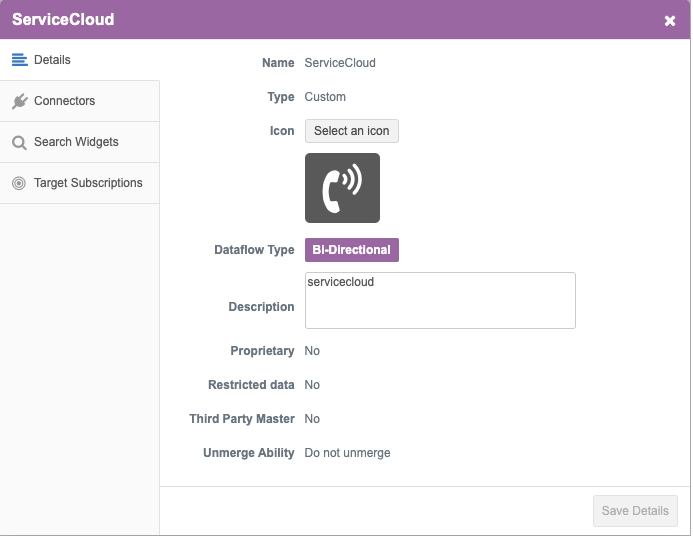
Task: Click the Custom type value
Action: click(x=325, y=97)
